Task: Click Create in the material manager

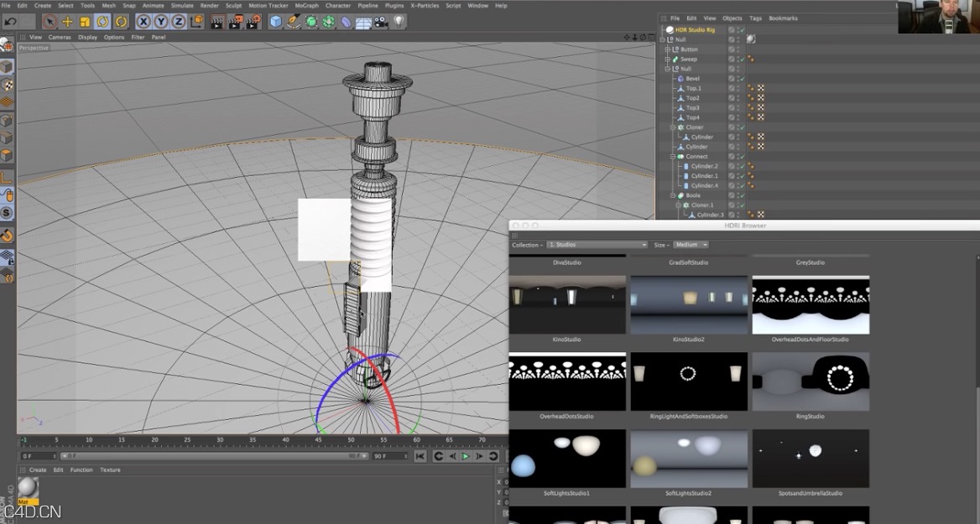Action: tap(37, 470)
